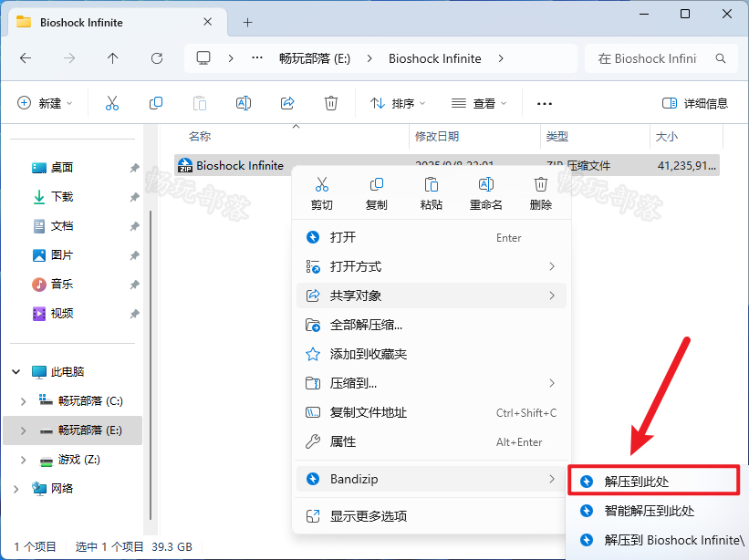Image resolution: width=749 pixels, height=560 pixels.
Task: Open a new tab with the plus button
Action: tap(247, 23)
